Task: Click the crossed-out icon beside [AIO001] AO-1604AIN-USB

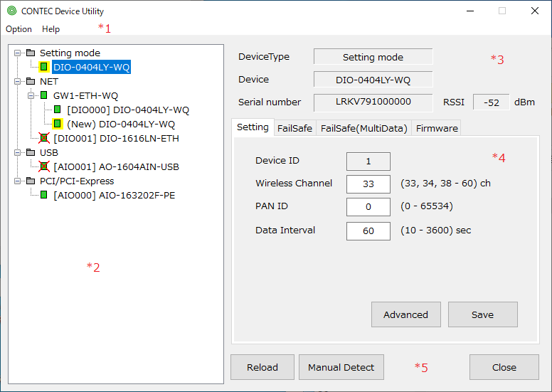Action: click(x=44, y=166)
